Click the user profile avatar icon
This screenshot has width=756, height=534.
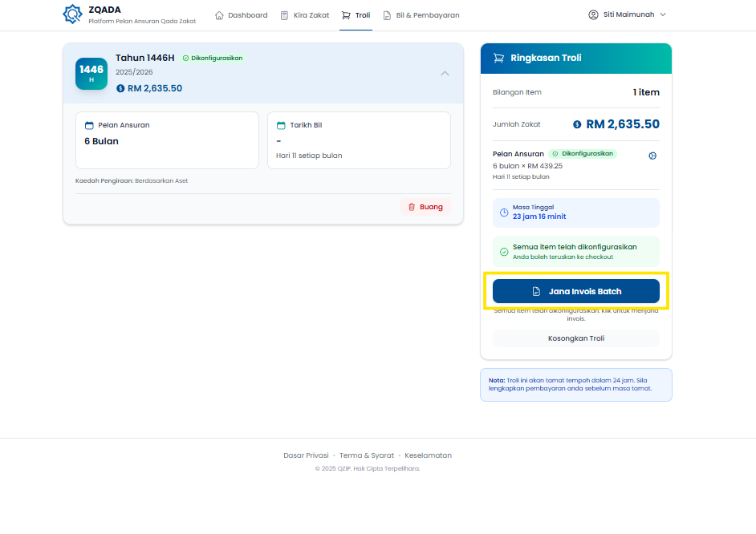594,14
